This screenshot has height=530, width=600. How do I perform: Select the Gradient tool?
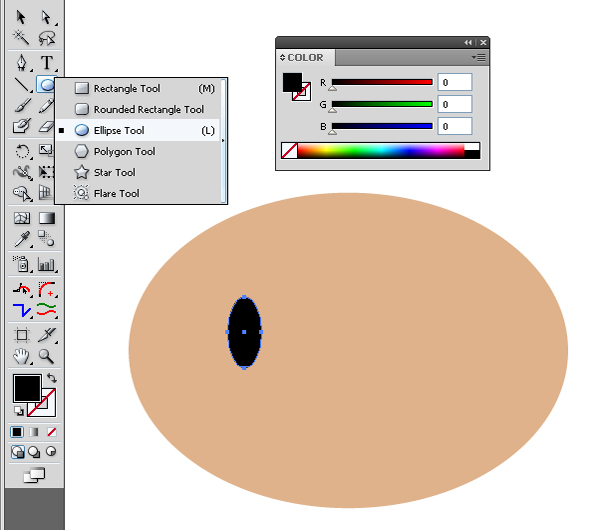click(47, 218)
